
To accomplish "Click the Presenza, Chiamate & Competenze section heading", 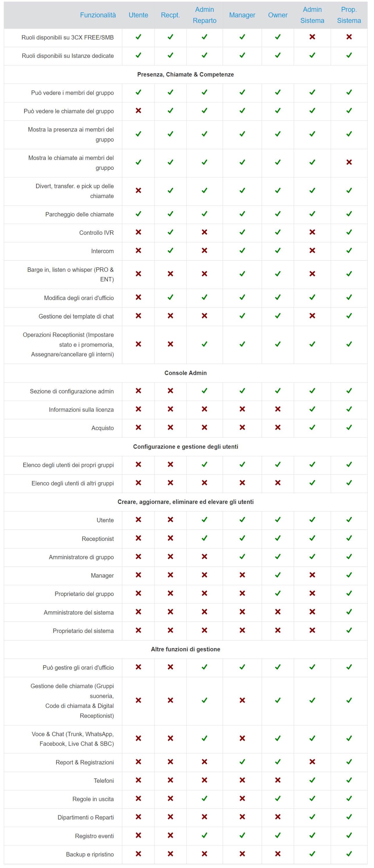I will [x=185, y=75].
